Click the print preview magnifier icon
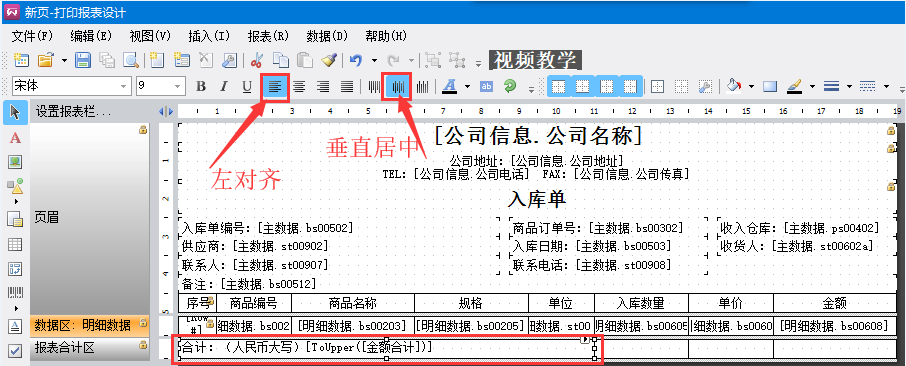This screenshot has width=906, height=366. click(131, 60)
